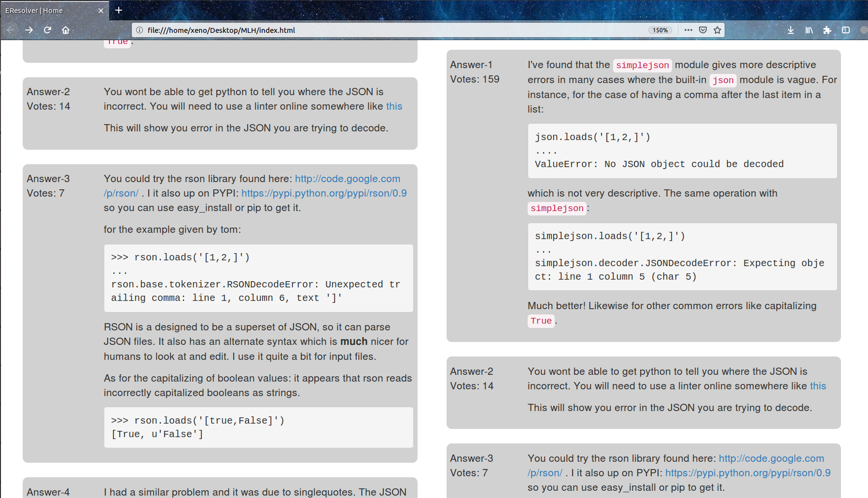This screenshot has width=868, height=498.
Task: Click the rson.loads('[true,False]') code block
Action: tap(258, 427)
